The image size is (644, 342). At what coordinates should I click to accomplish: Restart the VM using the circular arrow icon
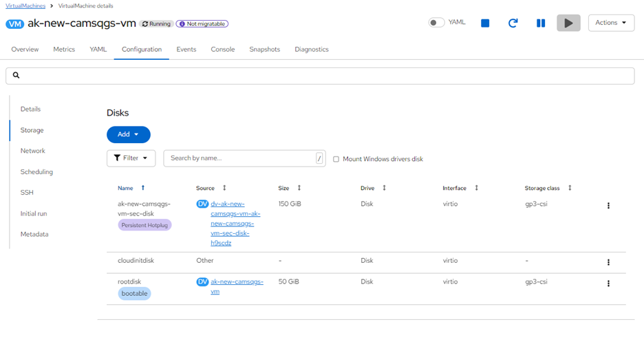pyautogui.click(x=513, y=23)
